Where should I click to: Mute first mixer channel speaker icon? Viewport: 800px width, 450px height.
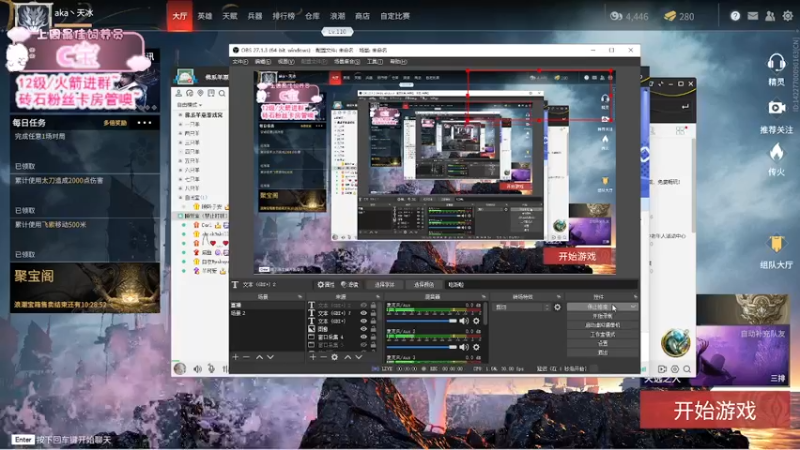464,321
